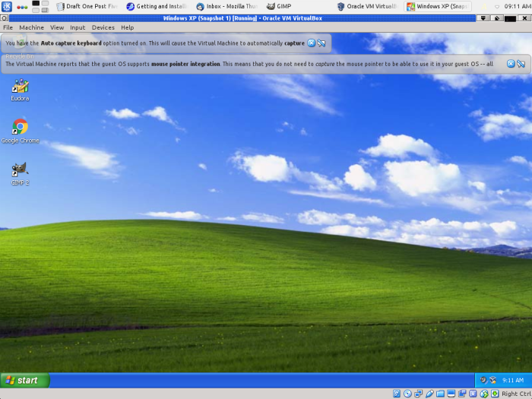Switch to the GIMP task
532x399 pixels.
pos(279,6)
